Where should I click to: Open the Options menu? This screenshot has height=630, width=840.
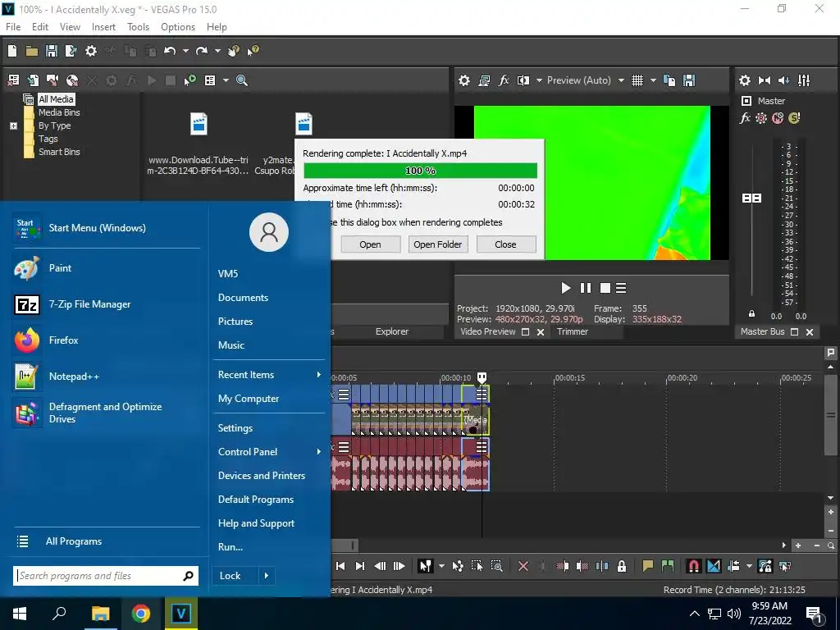[x=178, y=27]
